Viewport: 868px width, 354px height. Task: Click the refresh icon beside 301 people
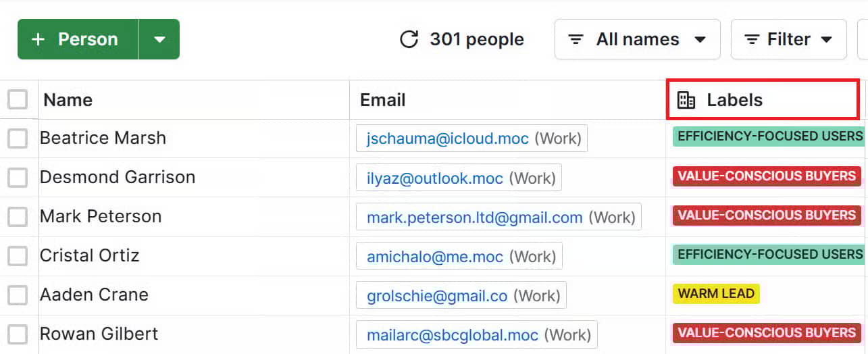[x=409, y=39]
